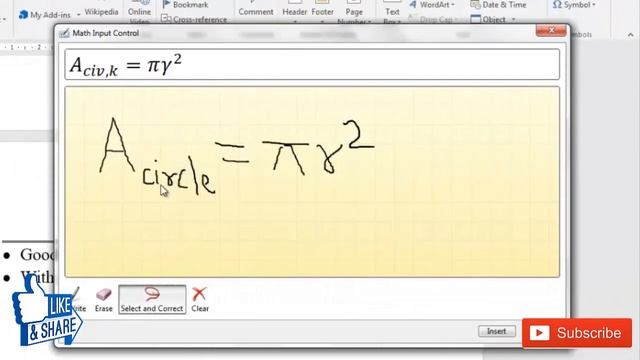Open the Symbol dropdown
The height and width of the screenshot is (360, 640).
click(x=574, y=5)
